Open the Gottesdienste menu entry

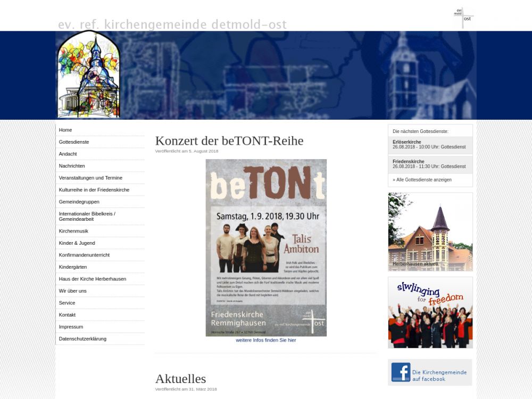pyautogui.click(x=74, y=142)
